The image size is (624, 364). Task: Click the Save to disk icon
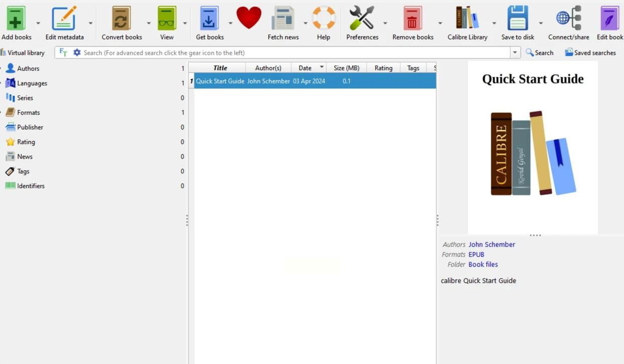(517, 19)
